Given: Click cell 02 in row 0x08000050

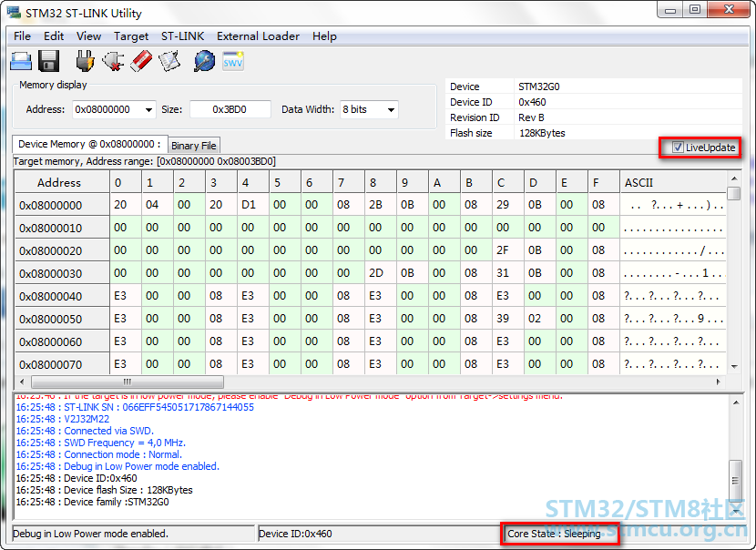Looking at the screenshot, I should (539, 319).
